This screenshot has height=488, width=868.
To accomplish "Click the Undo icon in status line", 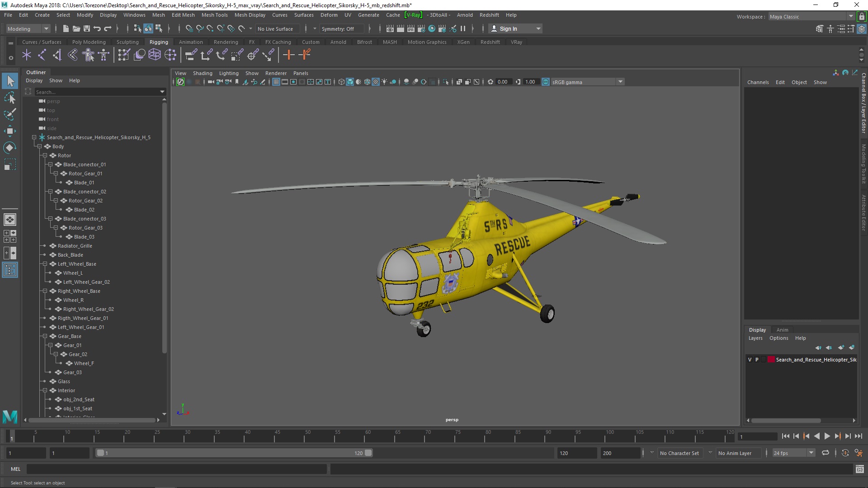I will (97, 28).
